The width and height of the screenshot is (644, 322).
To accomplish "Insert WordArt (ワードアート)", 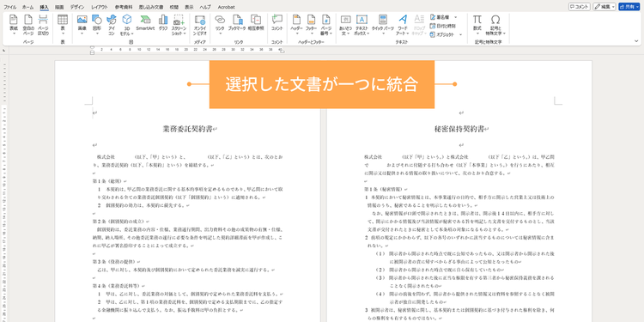I will (403, 25).
